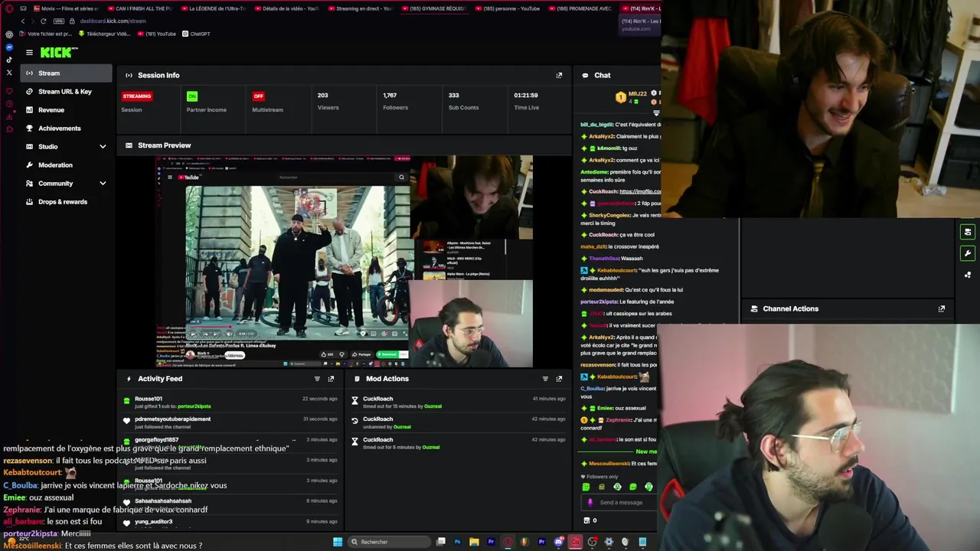This screenshot has width=980, height=551.
Task: Open FL Studio from the taskbar
Action: coord(524,542)
